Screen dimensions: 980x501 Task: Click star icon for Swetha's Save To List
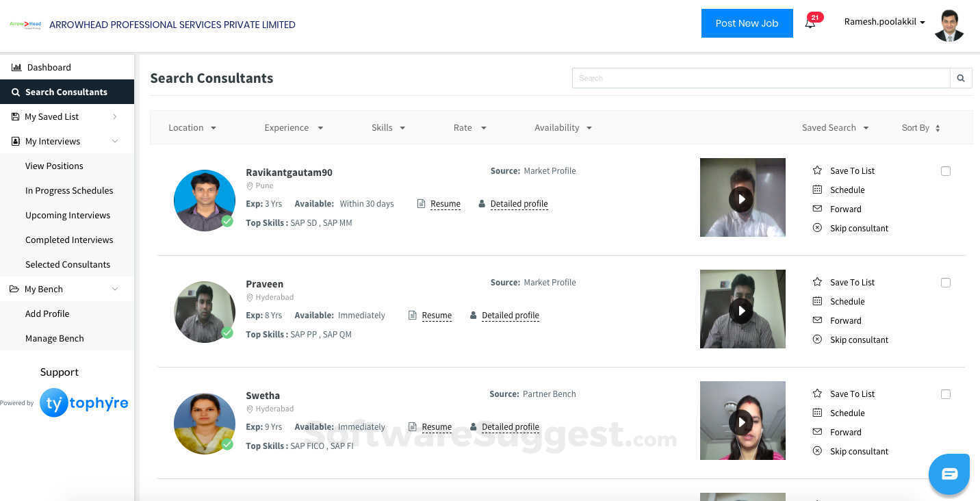tap(817, 394)
